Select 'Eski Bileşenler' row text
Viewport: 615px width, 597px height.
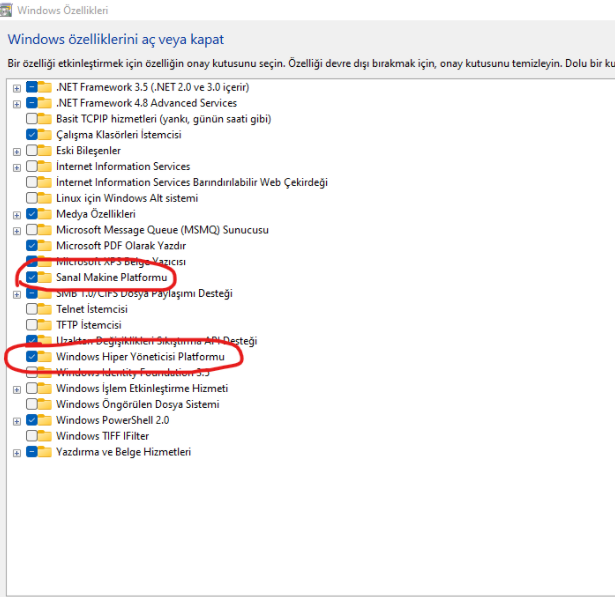(x=88, y=151)
